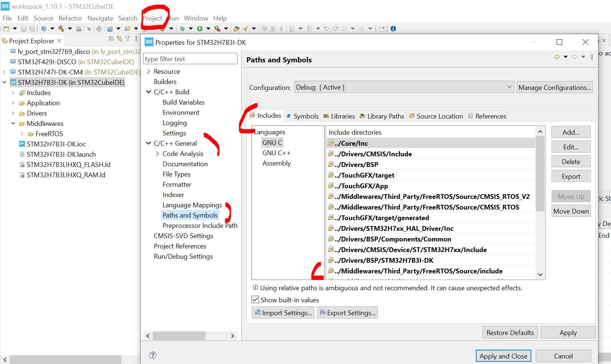Image resolution: width=611 pixels, height=364 pixels.
Task: Click the Move Down button
Action: point(571,211)
